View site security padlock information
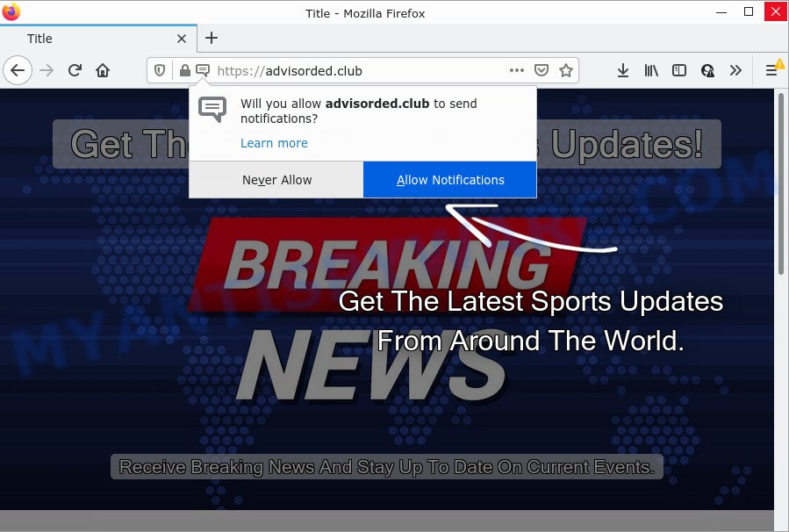The width and height of the screenshot is (789, 532). click(x=184, y=70)
